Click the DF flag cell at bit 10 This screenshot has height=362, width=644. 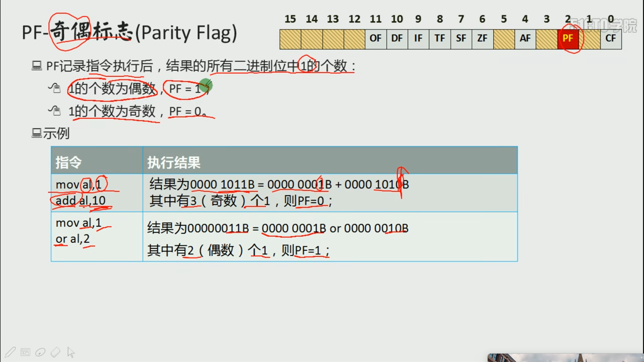tap(397, 39)
